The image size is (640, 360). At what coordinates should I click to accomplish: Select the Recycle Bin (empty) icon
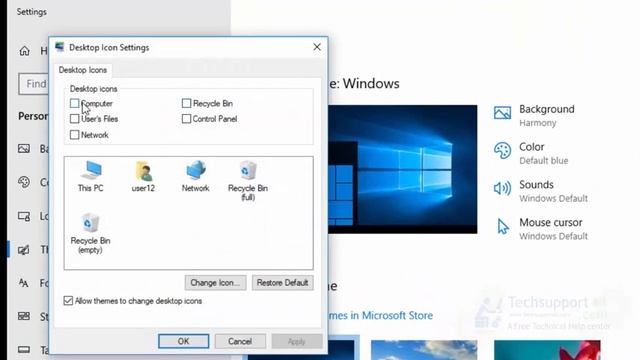pyautogui.click(x=90, y=233)
